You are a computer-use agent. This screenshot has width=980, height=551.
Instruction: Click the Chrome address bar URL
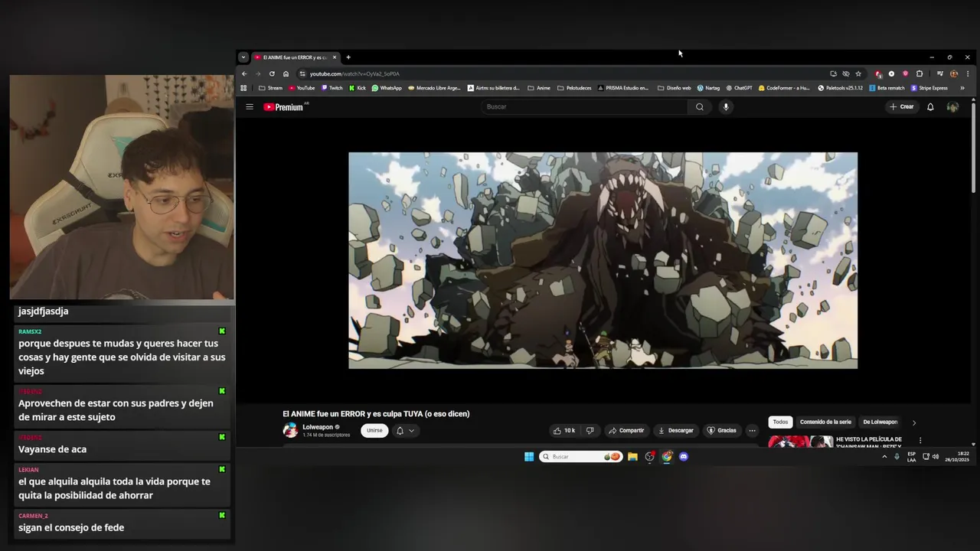tap(354, 73)
